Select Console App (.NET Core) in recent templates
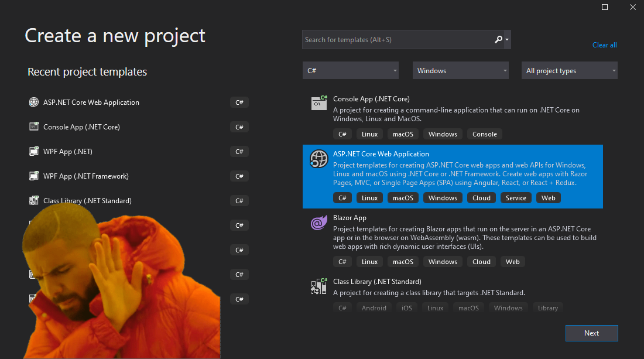644x359 pixels. click(x=82, y=127)
